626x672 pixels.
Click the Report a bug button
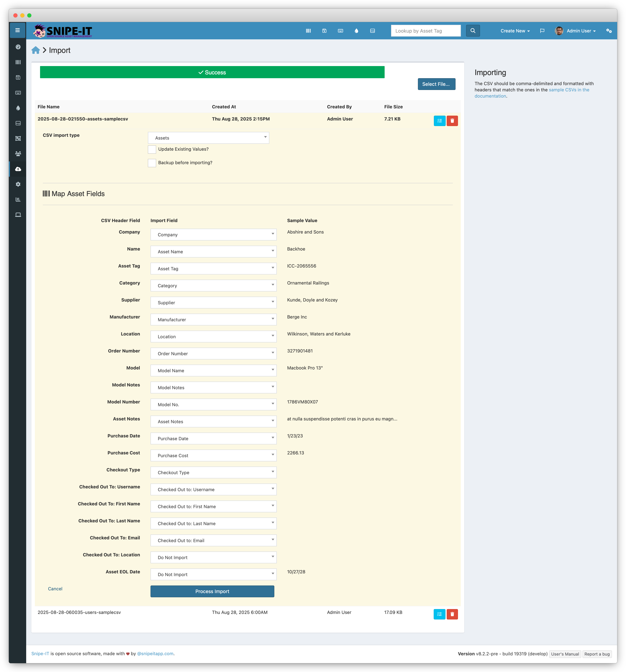[597, 654]
